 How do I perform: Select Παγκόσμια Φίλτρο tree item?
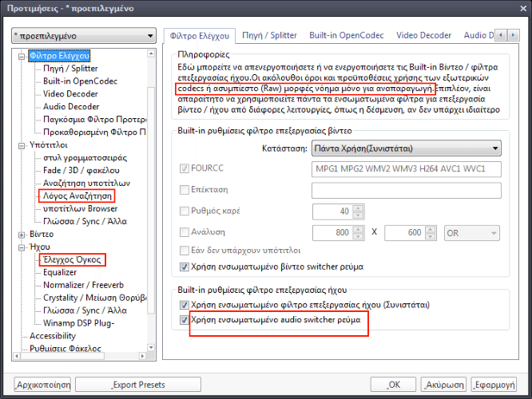(94, 120)
